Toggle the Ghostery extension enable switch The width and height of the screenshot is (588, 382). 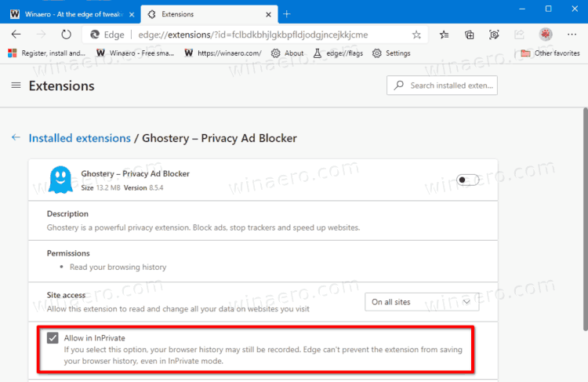467,180
